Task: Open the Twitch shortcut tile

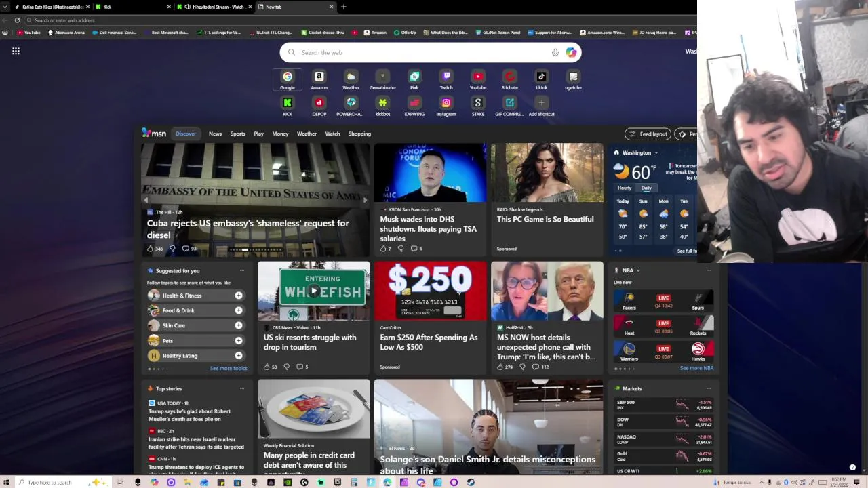Action: point(446,80)
